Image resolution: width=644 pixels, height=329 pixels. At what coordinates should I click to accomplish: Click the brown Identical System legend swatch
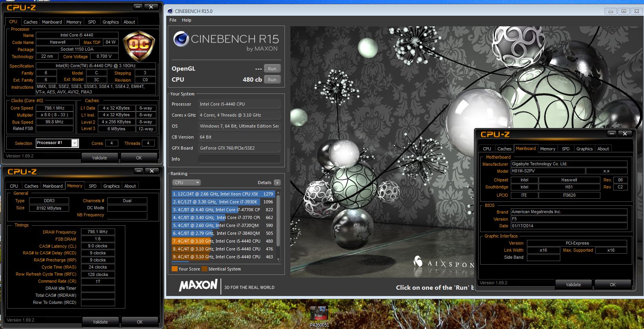pos(204,269)
